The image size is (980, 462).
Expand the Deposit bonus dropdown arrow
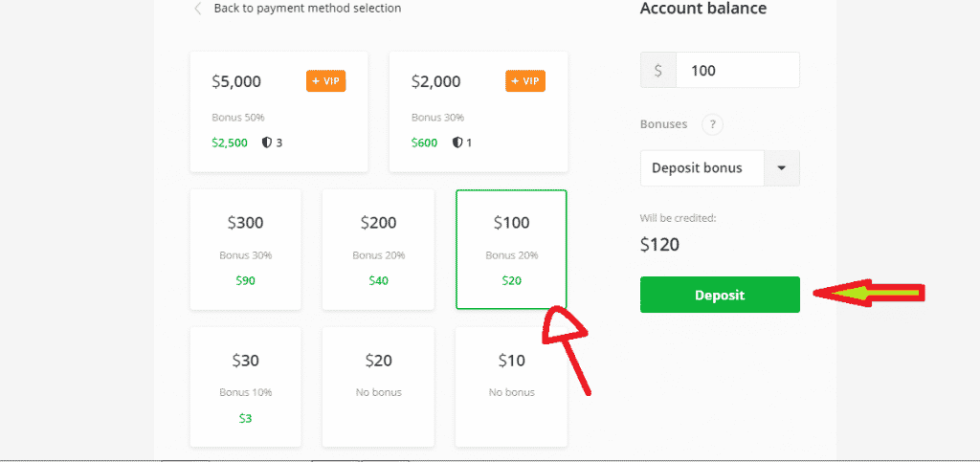(781, 168)
